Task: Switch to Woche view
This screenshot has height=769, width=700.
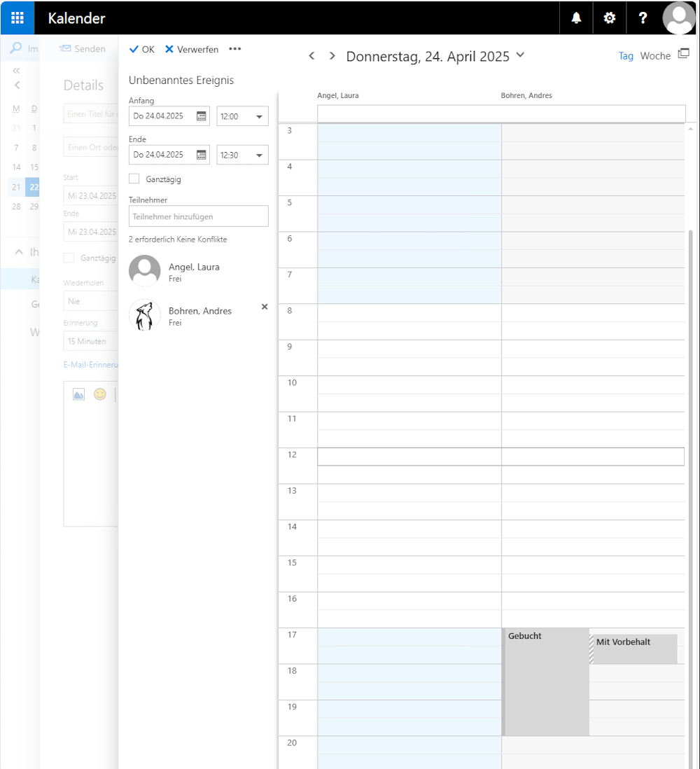Action: pos(655,56)
